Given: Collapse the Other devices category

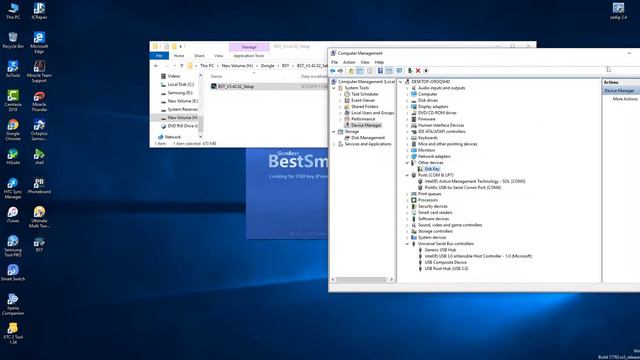Looking at the screenshot, I should pyautogui.click(x=407, y=163).
